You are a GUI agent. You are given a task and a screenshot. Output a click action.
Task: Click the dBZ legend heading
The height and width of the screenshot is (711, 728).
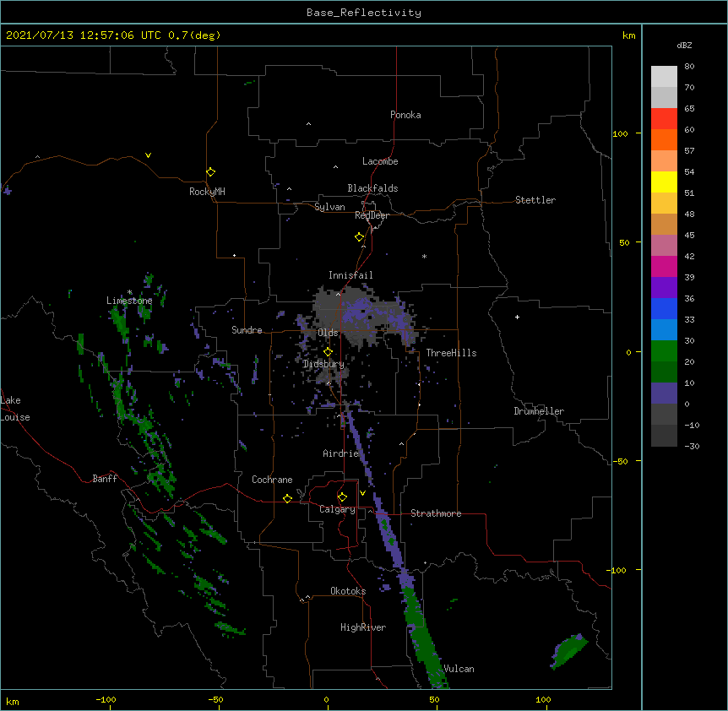click(x=684, y=45)
